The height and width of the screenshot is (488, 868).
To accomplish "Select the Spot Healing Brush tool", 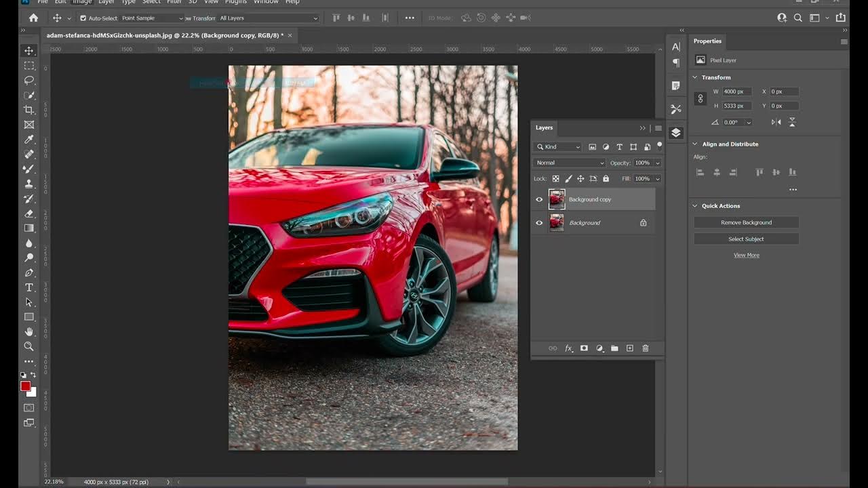I will pos(29,155).
